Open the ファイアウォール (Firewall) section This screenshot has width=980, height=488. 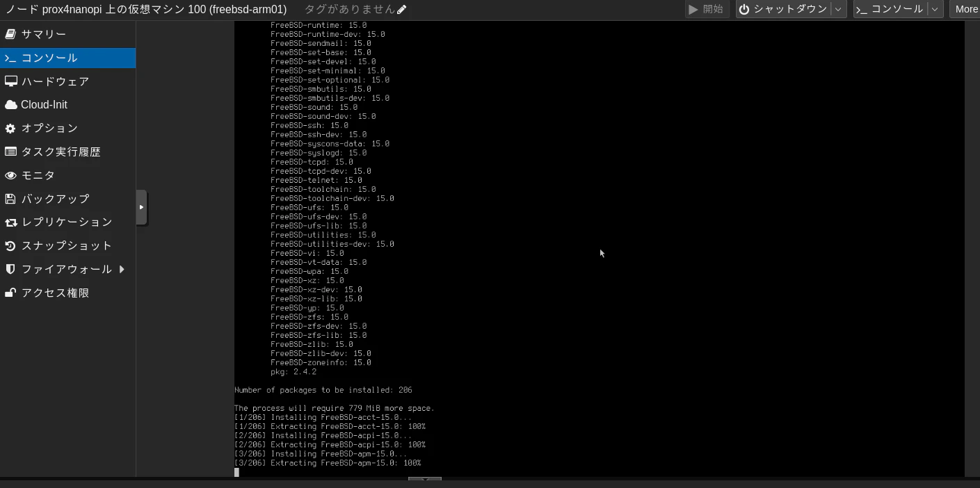tap(67, 269)
